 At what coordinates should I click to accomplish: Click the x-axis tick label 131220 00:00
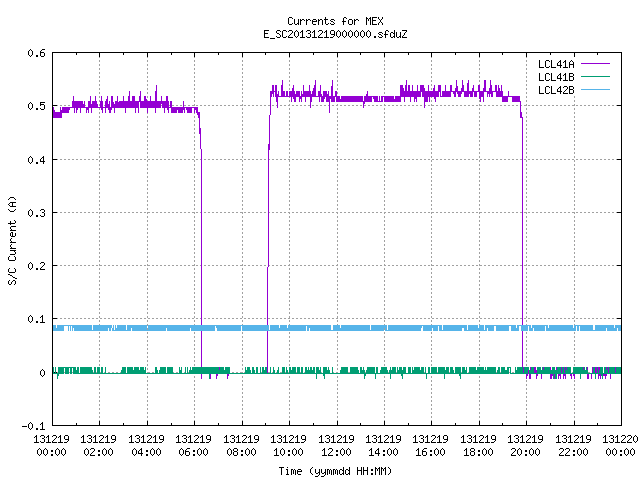click(620, 446)
